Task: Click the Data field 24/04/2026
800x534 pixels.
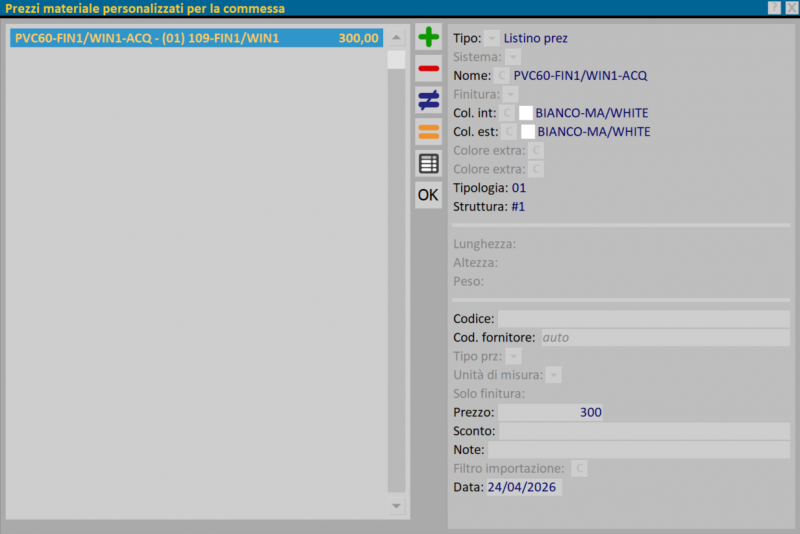Action: (523, 488)
